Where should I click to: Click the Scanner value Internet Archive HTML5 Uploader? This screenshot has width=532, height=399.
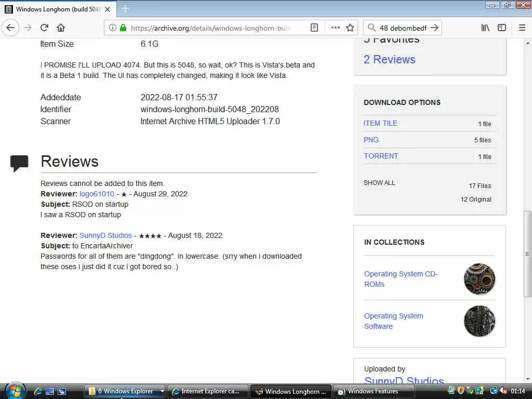(x=210, y=121)
